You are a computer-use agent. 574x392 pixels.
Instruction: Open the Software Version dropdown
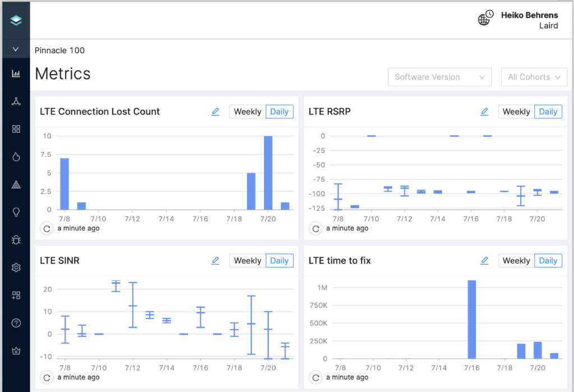439,77
